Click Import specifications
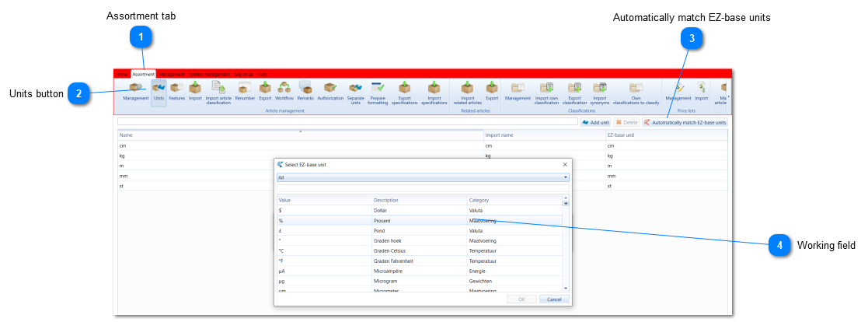Screen dimensions: 868x322 pyautogui.click(x=434, y=93)
